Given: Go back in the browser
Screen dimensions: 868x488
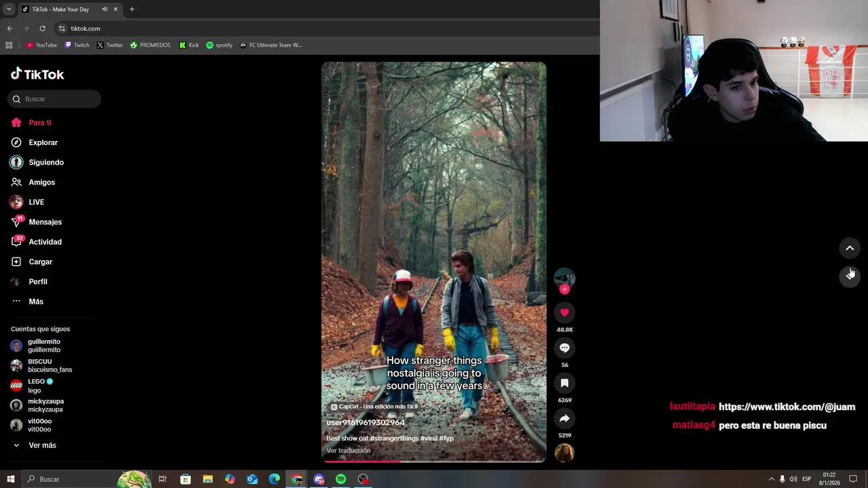Looking at the screenshot, I should point(9,28).
